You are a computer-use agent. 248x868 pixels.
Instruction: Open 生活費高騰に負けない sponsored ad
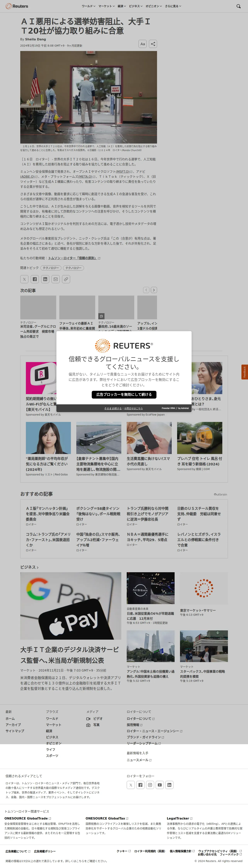click(149, 461)
